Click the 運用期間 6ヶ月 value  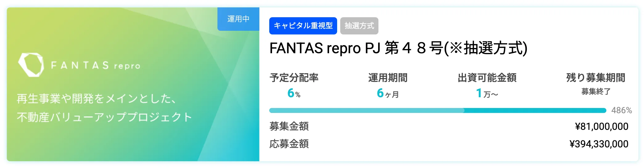(388, 93)
